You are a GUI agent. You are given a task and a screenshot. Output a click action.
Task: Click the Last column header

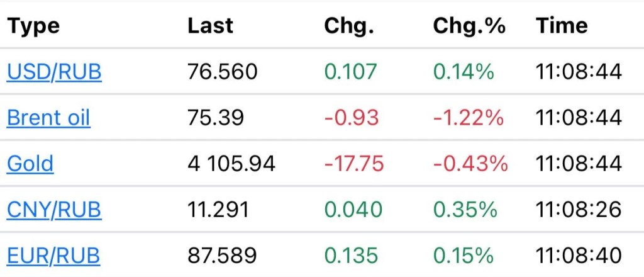click(210, 26)
